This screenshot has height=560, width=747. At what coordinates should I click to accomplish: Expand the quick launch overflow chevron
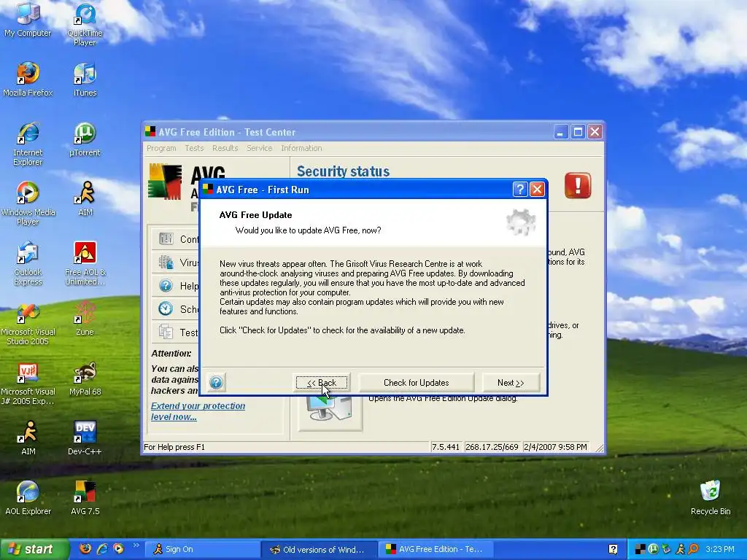pyautogui.click(x=136, y=545)
